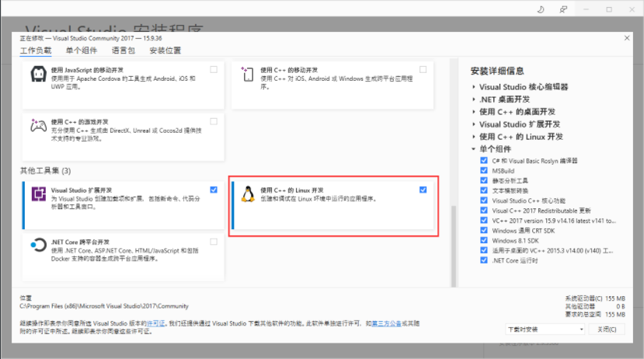Click the pin feedback icon in title bar
Image resolution: width=644 pixels, height=359 pixels.
(563, 9)
